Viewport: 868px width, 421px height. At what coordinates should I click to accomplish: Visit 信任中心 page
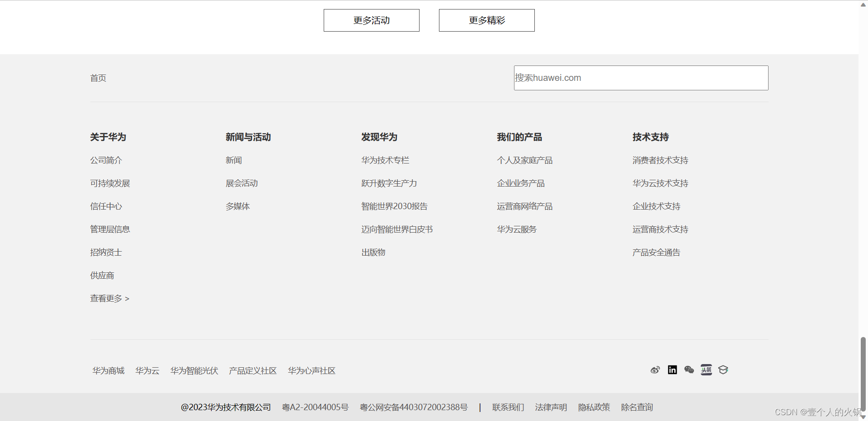(106, 206)
